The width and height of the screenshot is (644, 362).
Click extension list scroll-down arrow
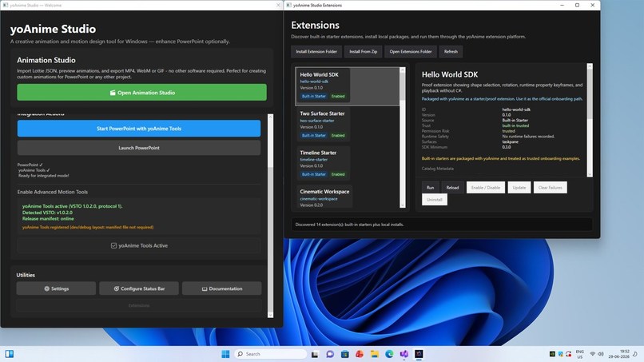coord(403,205)
